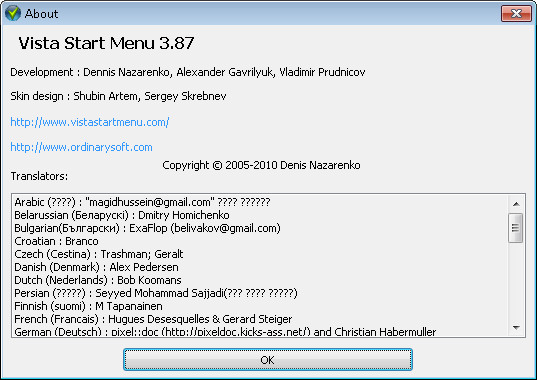Image resolution: width=537 pixels, height=380 pixels.
Task: Select the Bulgarian ExaFlop row
Action: pos(147,228)
